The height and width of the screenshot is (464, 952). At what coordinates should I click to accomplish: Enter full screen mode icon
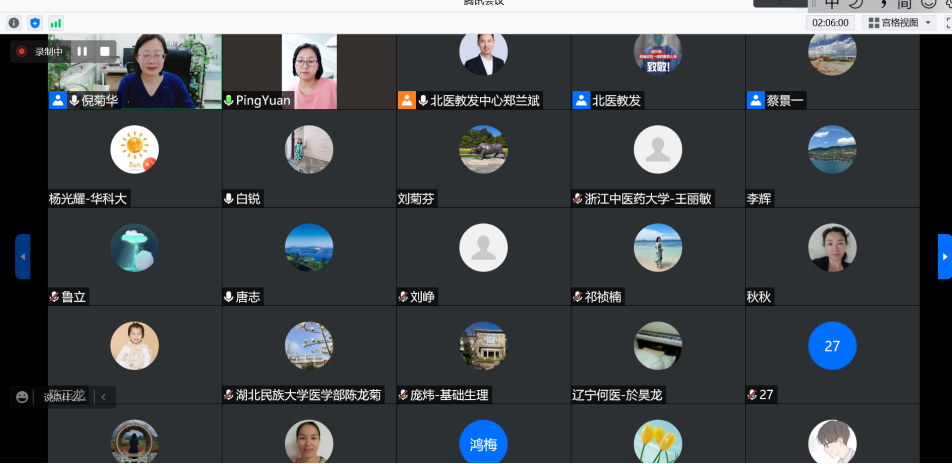[x=946, y=22]
